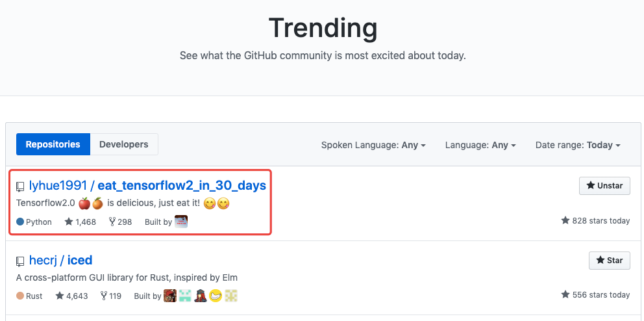Screen dimensions: 644x321
Task: Open the lyhue1991 / eat_tensorflow2_in_30_days repository link
Action: [147, 185]
